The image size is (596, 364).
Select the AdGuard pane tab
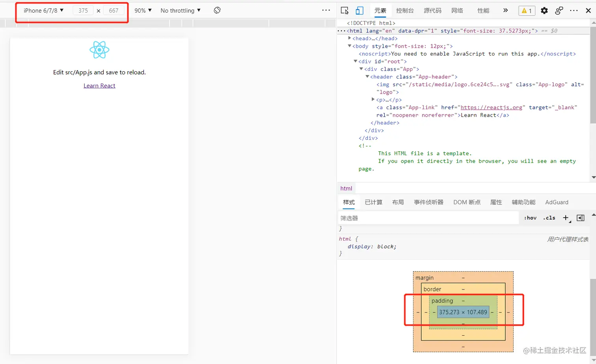coord(557,202)
